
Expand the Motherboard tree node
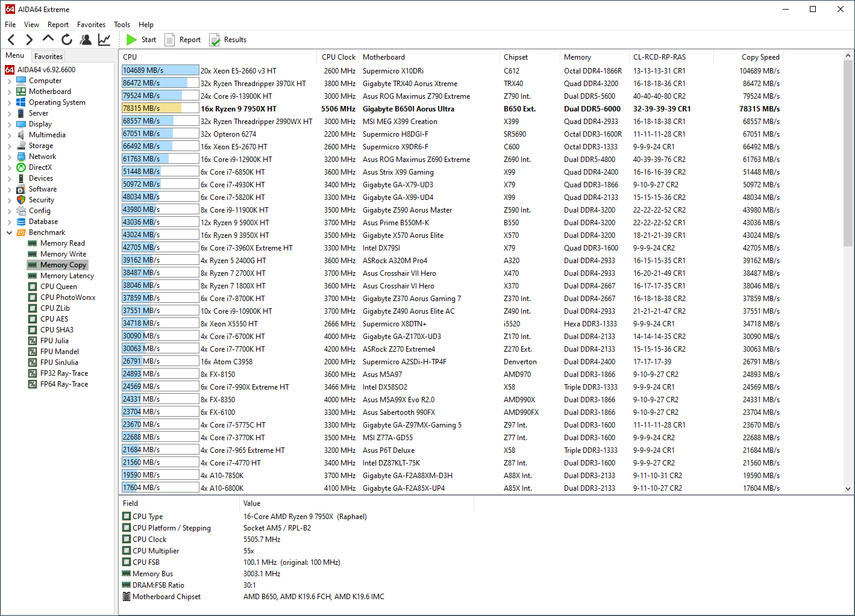click(9, 92)
